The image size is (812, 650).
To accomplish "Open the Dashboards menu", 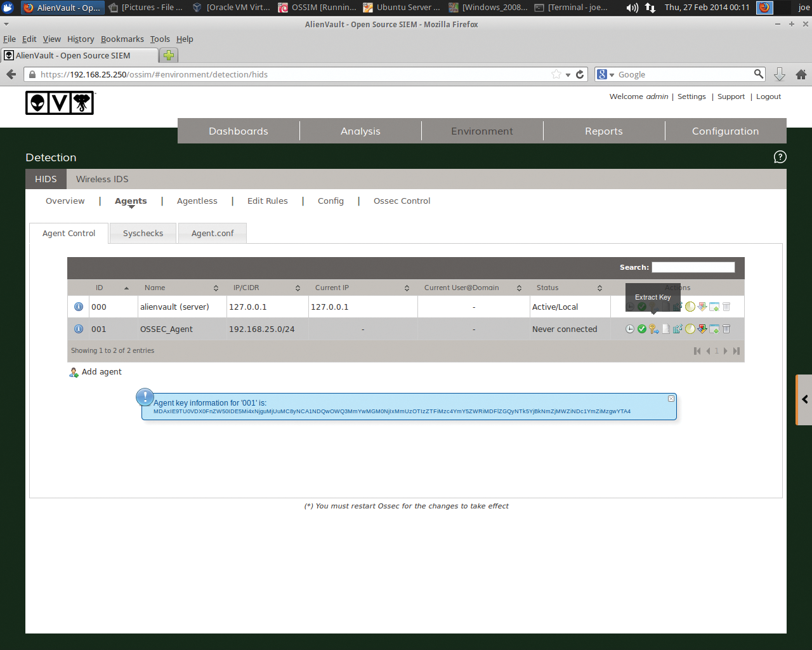I will coord(239,131).
